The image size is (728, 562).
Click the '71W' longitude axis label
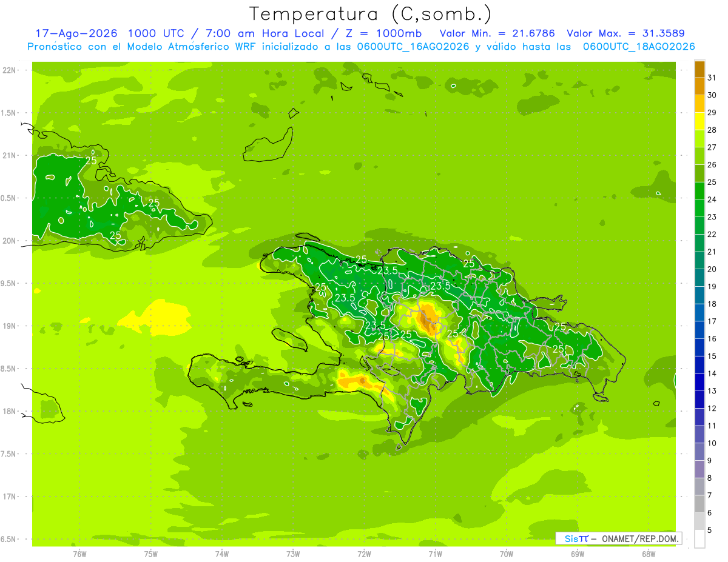pyautogui.click(x=435, y=554)
